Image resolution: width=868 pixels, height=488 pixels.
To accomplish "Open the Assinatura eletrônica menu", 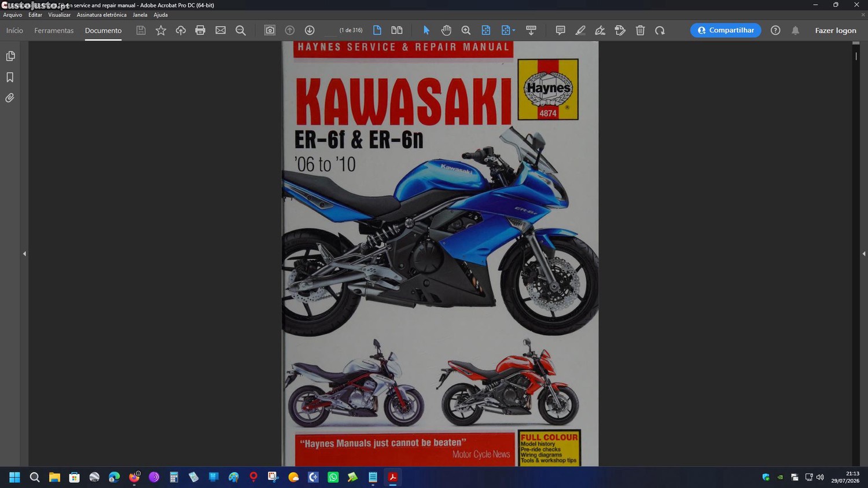I will (x=101, y=15).
